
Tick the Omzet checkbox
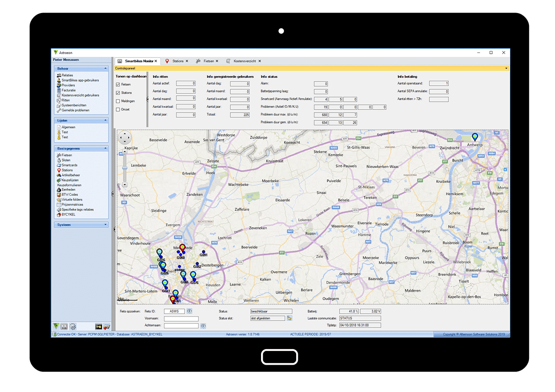click(118, 110)
